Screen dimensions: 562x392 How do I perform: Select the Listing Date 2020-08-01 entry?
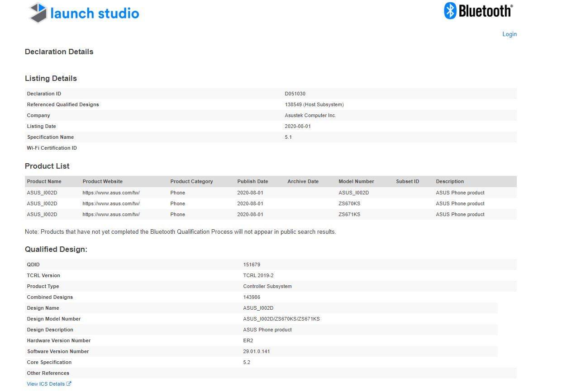[x=299, y=126]
